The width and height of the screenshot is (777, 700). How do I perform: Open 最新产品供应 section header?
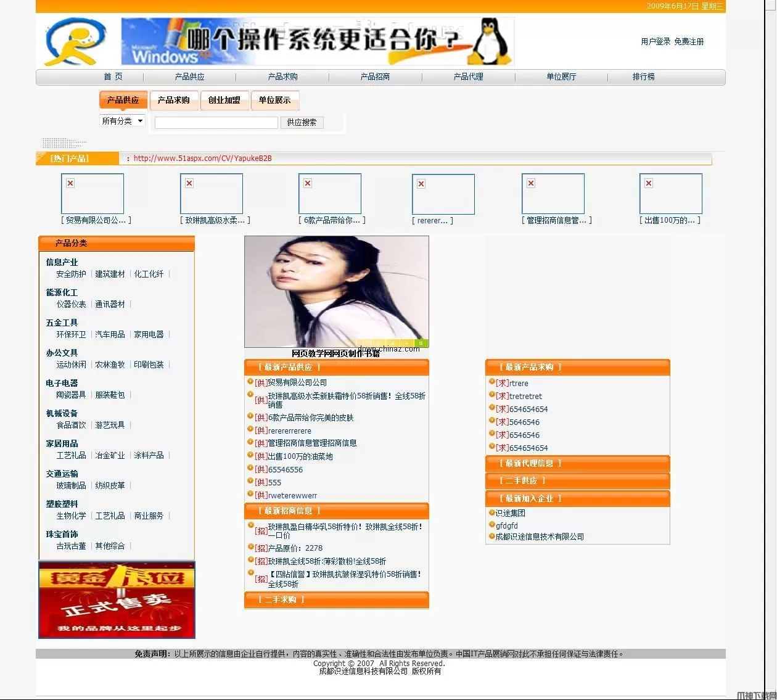point(337,367)
